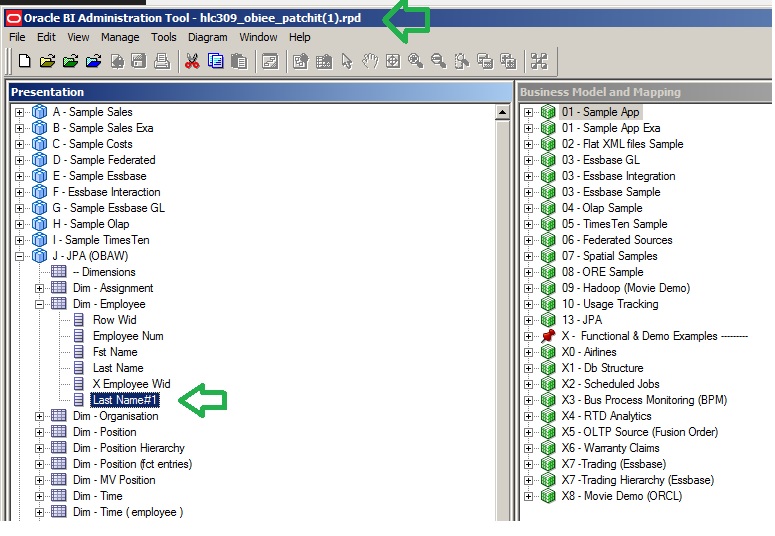Click the Presentation pane scroll-up arrow

point(502,112)
